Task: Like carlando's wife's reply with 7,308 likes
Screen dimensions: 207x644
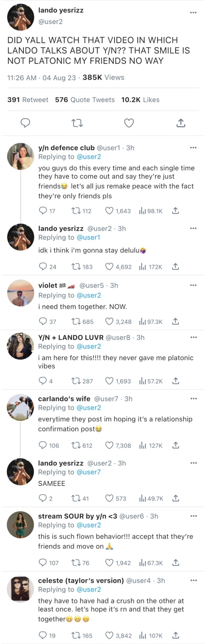Action: point(110,445)
